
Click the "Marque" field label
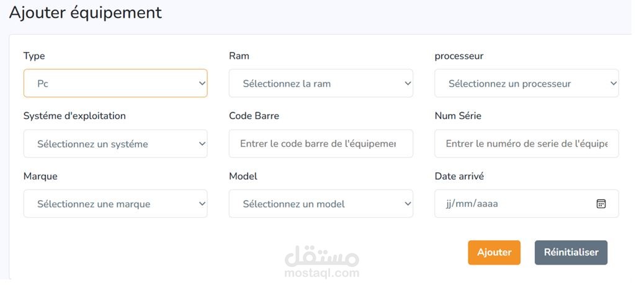point(40,176)
